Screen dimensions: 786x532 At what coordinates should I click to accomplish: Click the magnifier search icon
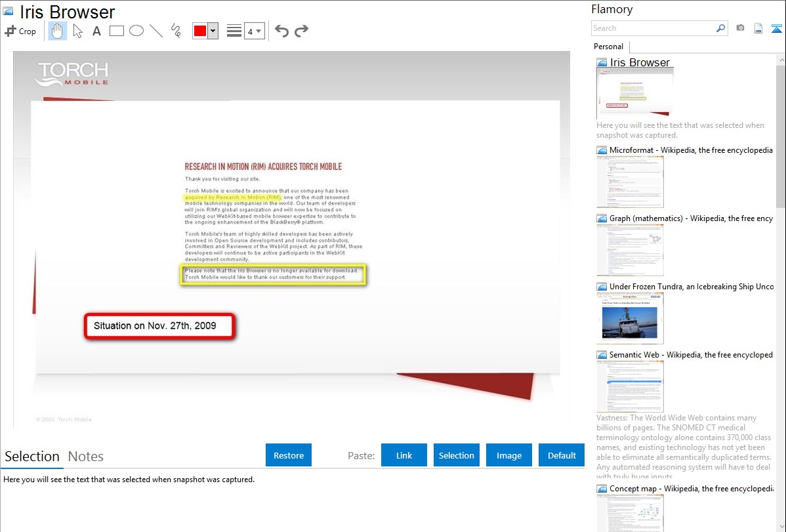coord(721,28)
